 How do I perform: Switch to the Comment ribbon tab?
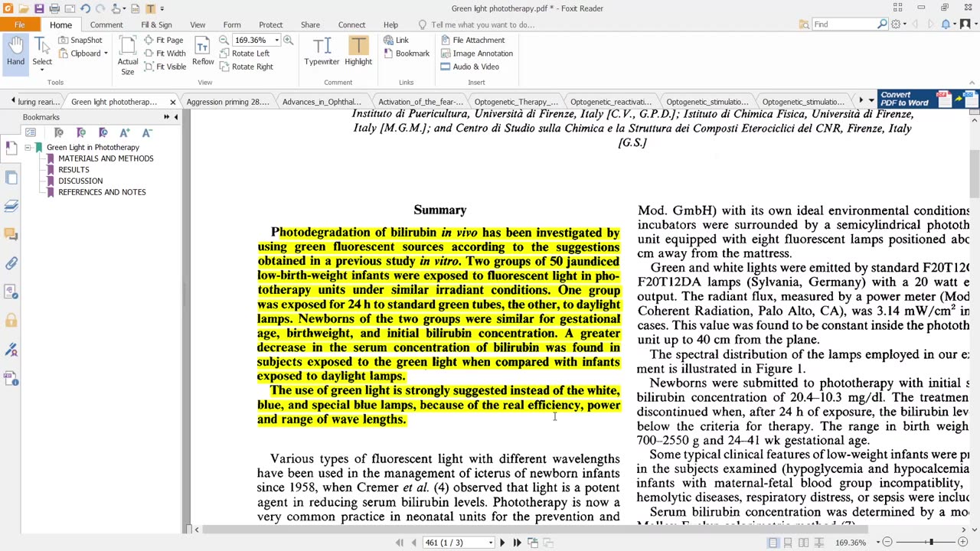click(x=106, y=24)
